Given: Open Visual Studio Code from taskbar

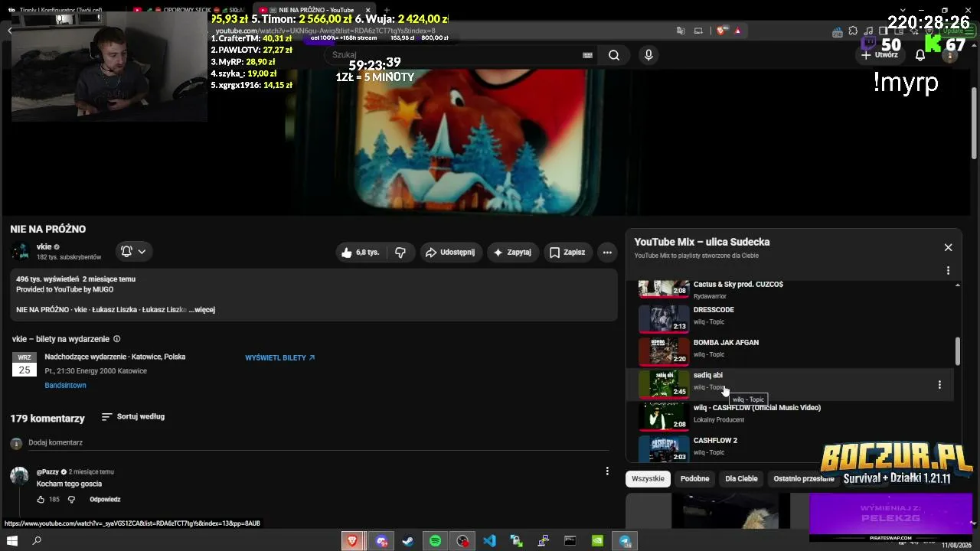Looking at the screenshot, I should tap(489, 541).
